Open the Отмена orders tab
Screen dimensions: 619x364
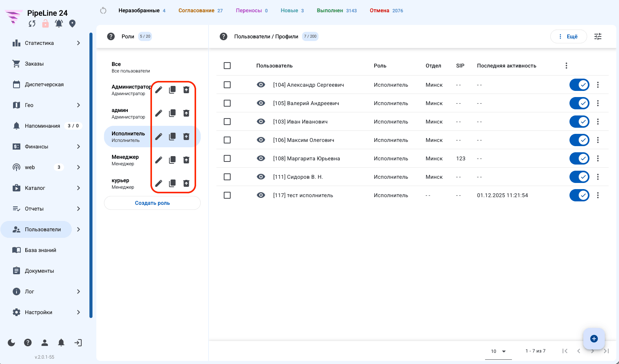click(386, 10)
